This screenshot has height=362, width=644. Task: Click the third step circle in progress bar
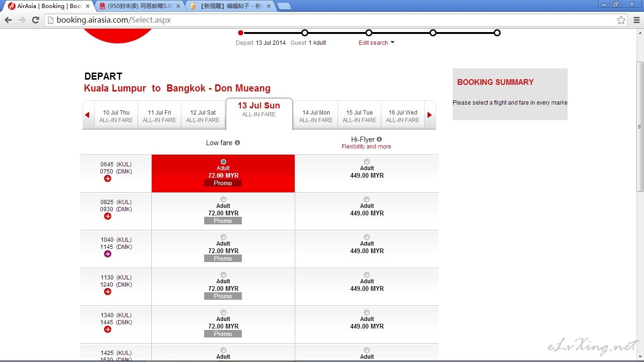point(369,33)
